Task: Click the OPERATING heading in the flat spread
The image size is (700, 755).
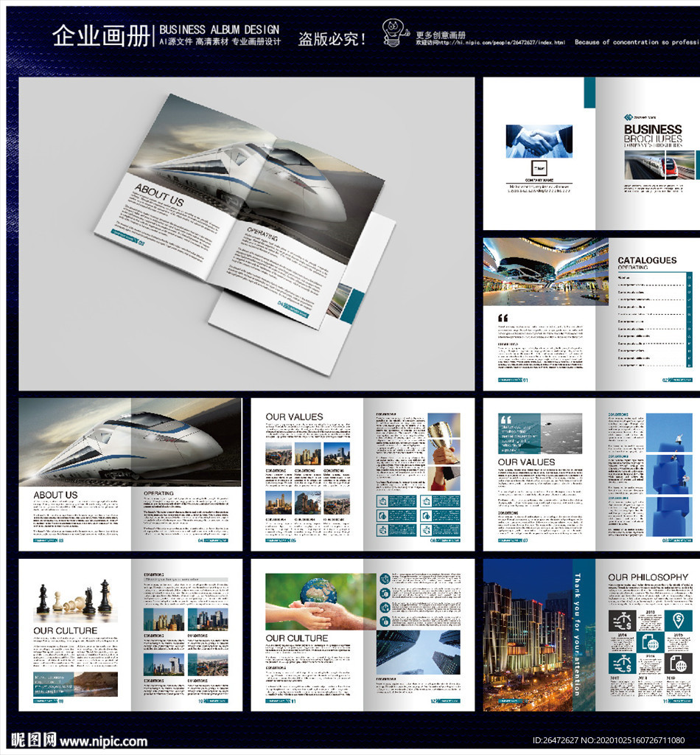Action: click(x=158, y=493)
